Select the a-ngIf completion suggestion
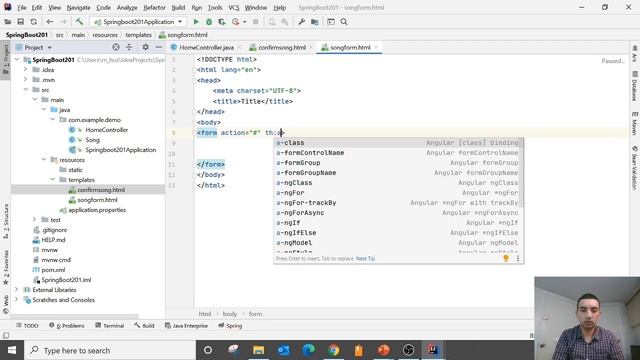The width and height of the screenshot is (640, 360). point(397,222)
